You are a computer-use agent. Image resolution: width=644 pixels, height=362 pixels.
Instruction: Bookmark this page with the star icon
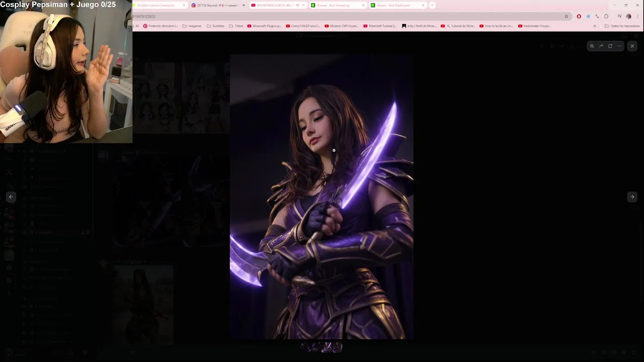coord(566,16)
